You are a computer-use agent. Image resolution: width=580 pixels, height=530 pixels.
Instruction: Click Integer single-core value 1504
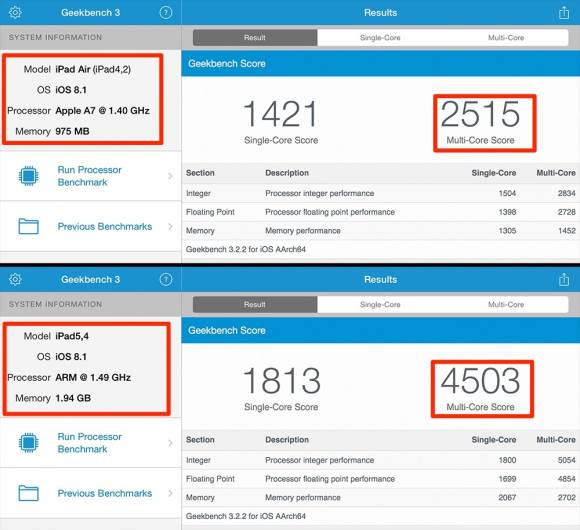(x=507, y=193)
